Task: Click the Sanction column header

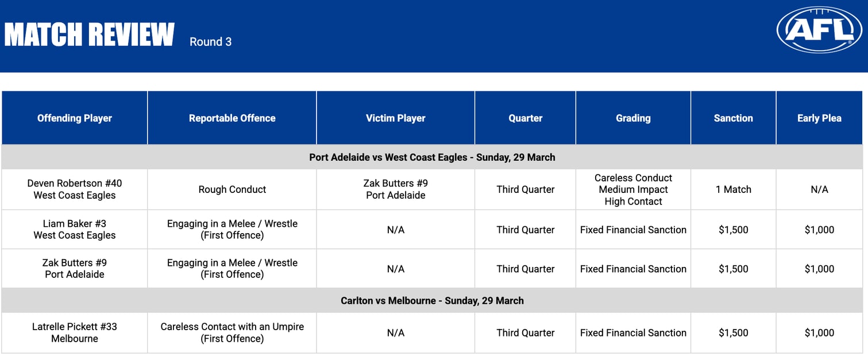Action: pos(733,118)
